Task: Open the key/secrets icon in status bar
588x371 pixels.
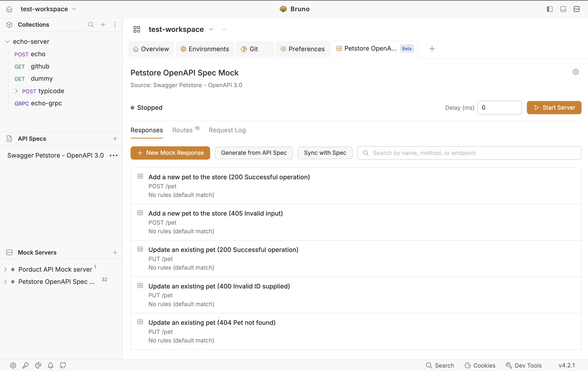Action: pyautogui.click(x=25, y=365)
